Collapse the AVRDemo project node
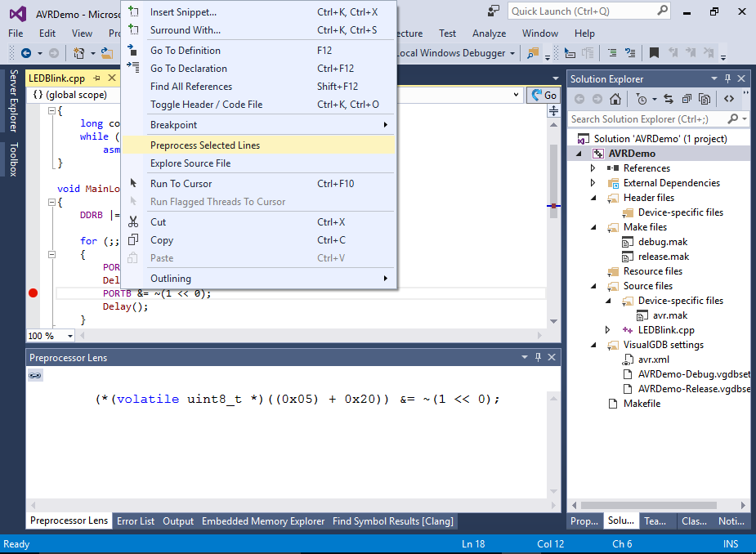Image resolution: width=756 pixels, height=554 pixels. point(579,154)
